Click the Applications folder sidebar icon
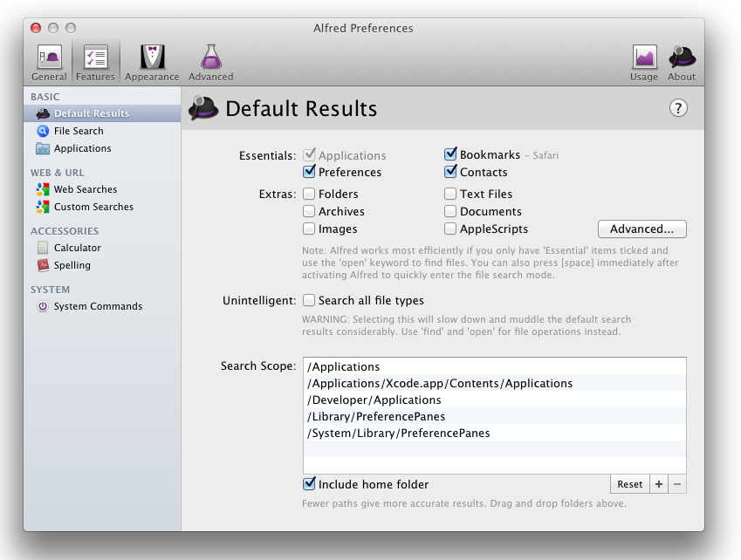741x560 pixels. coord(43,148)
